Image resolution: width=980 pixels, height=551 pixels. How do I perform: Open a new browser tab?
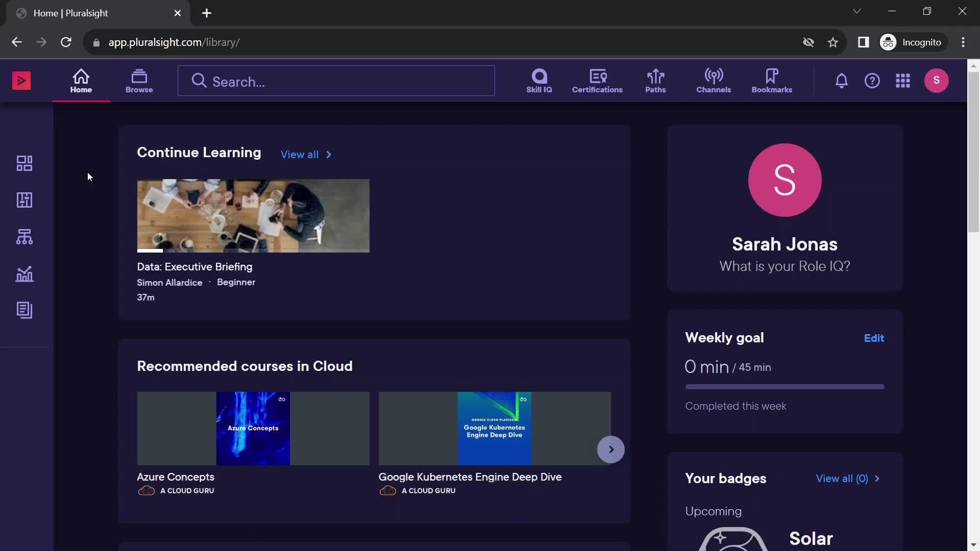(x=207, y=13)
